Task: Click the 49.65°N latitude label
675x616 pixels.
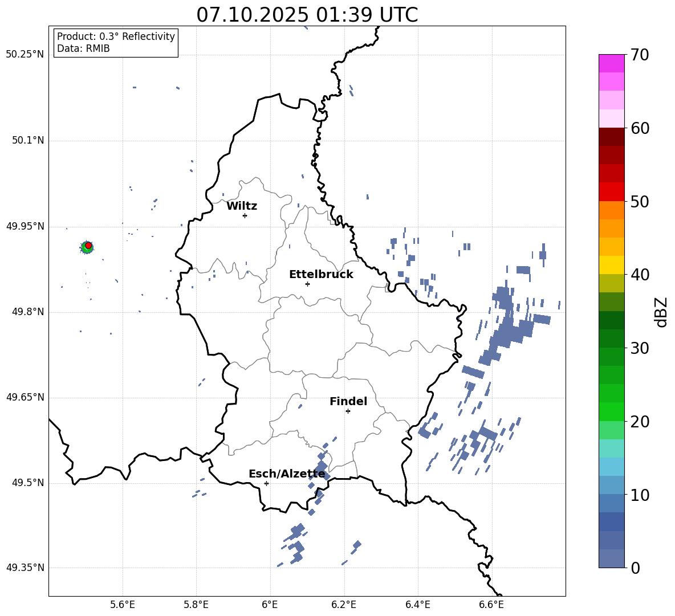Action: coord(25,397)
